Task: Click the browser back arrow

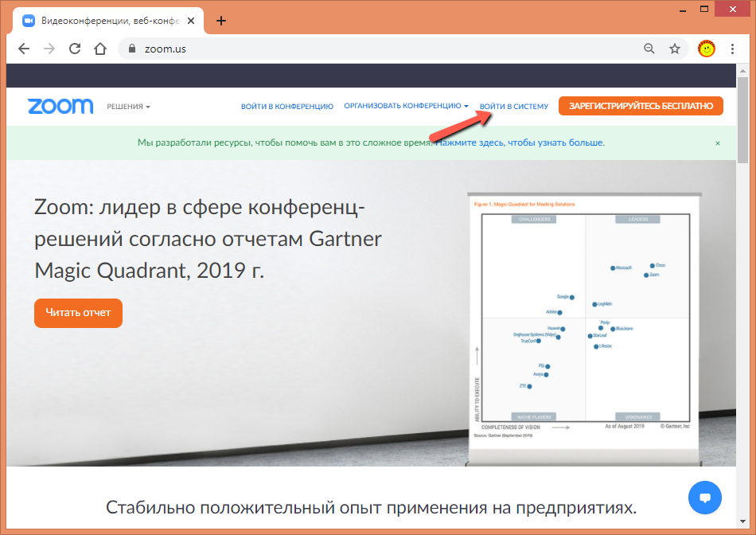Action: (x=24, y=49)
